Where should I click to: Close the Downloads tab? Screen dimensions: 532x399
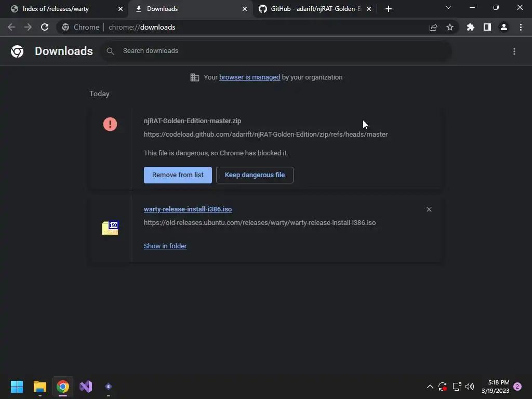pyautogui.click(x=245, y=9)
